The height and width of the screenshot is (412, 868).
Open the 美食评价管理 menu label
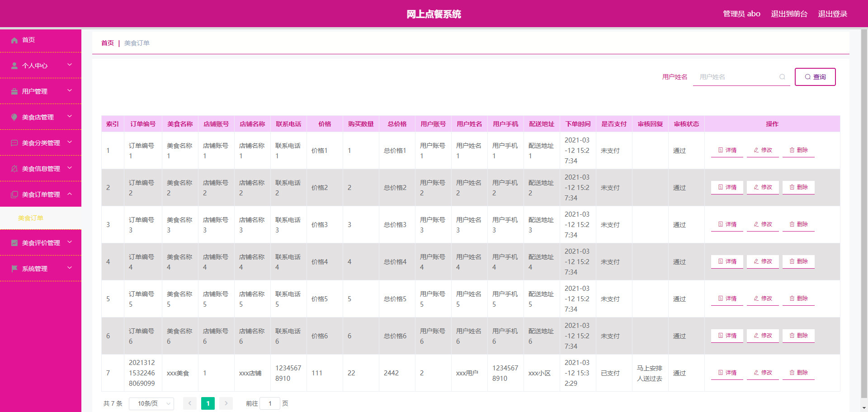41,243
